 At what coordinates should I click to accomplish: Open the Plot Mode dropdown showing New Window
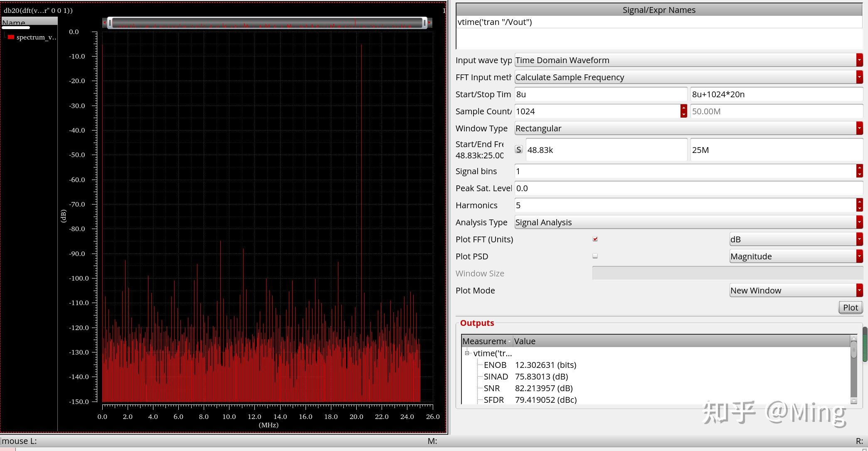859,290
